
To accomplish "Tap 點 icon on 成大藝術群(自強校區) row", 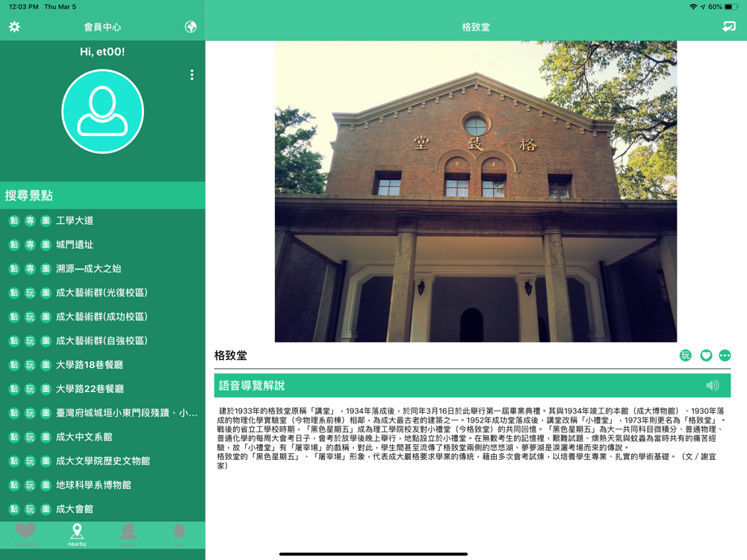I will click(14, 340).
